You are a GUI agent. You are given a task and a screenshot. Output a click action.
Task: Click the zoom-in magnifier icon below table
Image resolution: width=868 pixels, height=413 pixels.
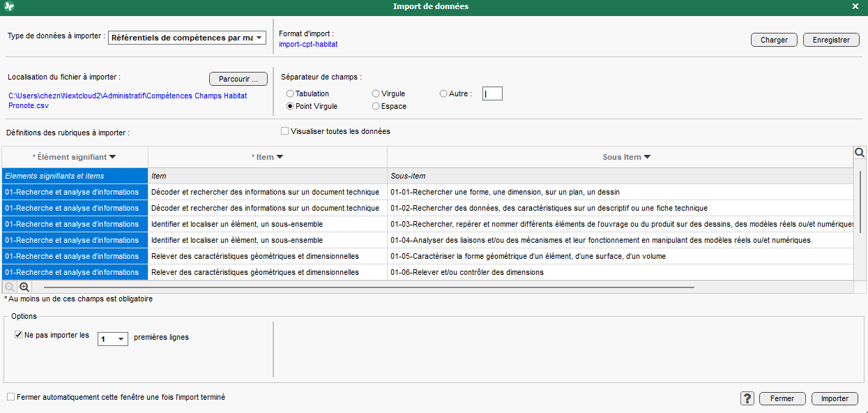click(x=24, y=287)
